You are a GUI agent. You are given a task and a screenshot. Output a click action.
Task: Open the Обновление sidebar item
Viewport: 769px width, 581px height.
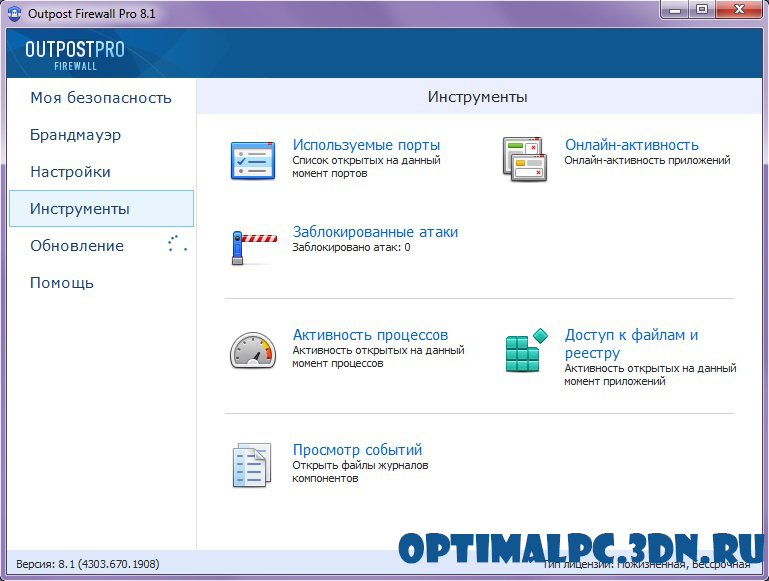click(x=77, y=246)
